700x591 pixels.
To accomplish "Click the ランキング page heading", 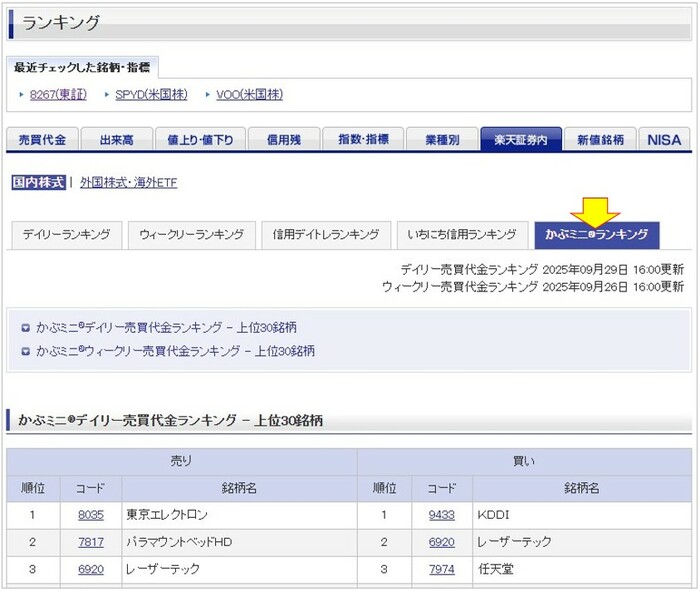I will click(x=61, y=23).
